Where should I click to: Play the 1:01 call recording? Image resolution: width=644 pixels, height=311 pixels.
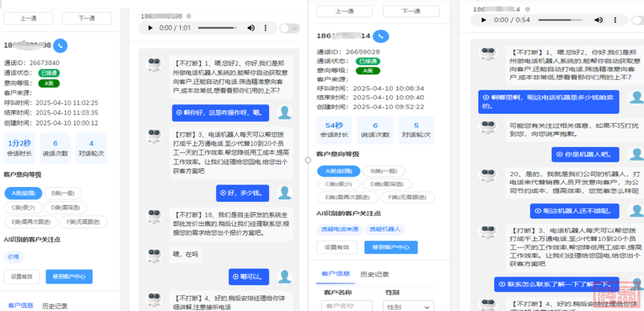point(150,28)
